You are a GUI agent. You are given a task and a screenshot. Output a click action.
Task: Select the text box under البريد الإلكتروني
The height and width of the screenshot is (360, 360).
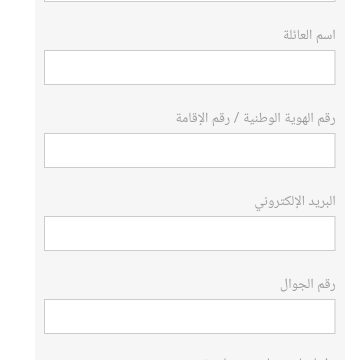tap(190, 233)
